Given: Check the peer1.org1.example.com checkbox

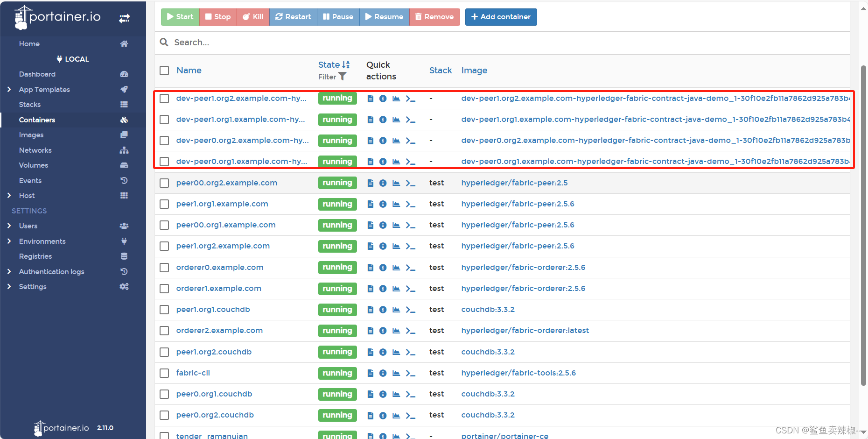Looking at the screenshot, I should pos(164,204).
